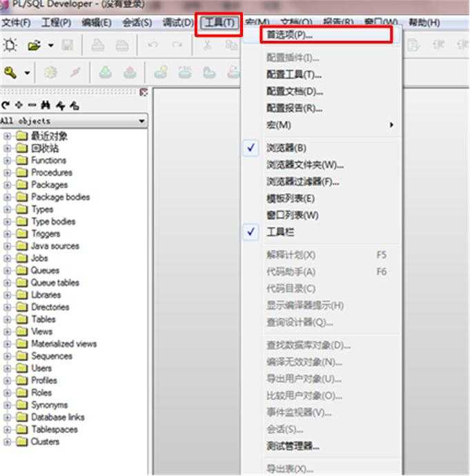
Task: Expand the Packages tree node
Action: [x=8, y=185]
